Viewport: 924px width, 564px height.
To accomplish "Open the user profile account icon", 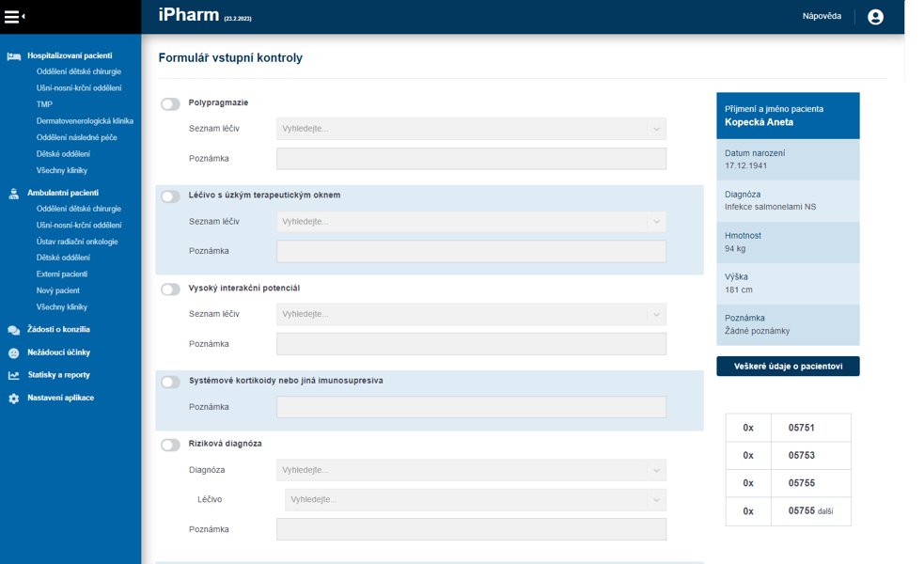I will coord(875,17).
